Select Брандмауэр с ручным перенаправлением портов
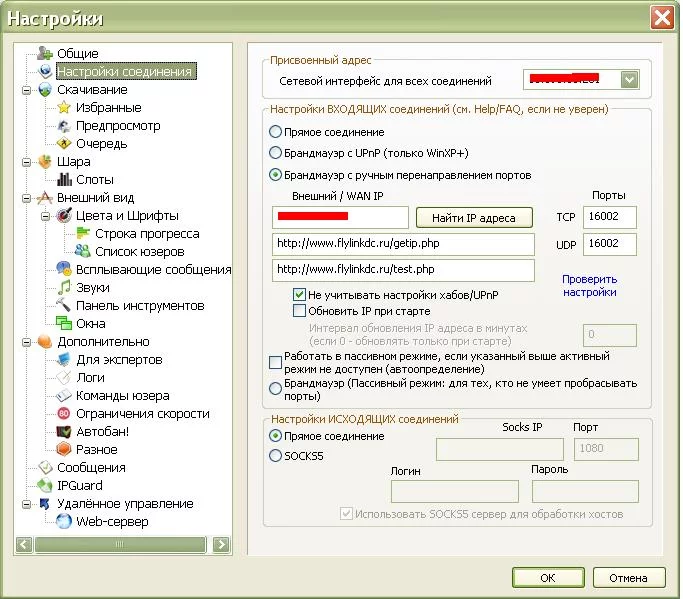Screen dimensions: 683x599 pos(275,175)
